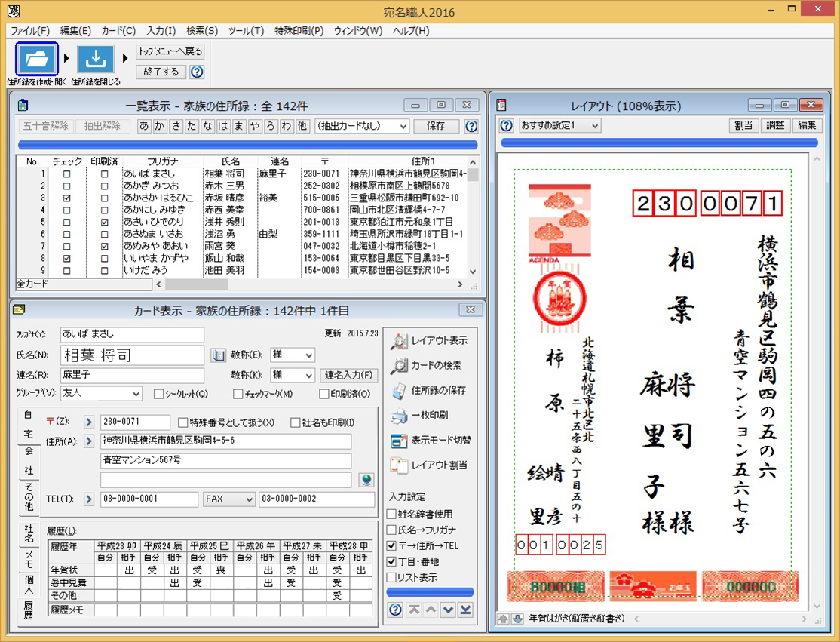Open 敬称(K) 様 dropdown
Viewport: 840px width, 642px height.
pyautogui.click(x=293, y=375)
